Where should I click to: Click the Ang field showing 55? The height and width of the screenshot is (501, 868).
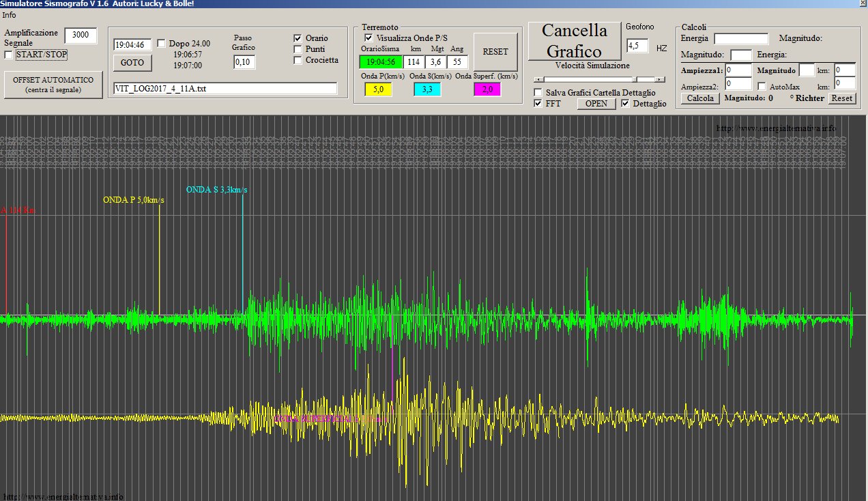[458, 62]
